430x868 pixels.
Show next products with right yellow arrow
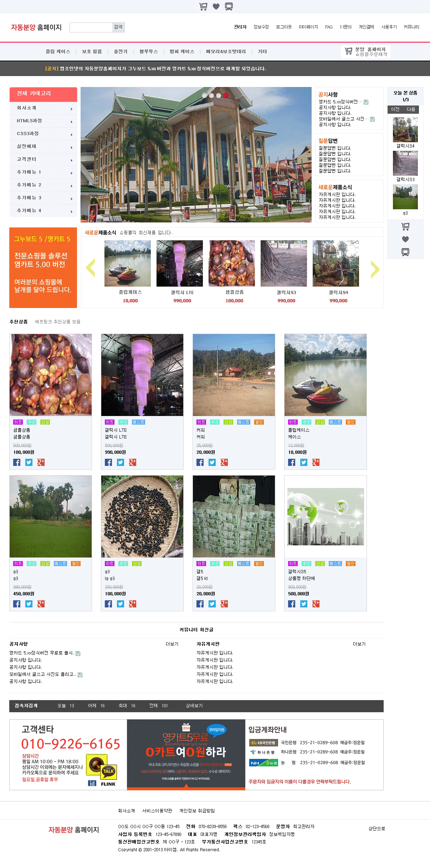tap(375, 269)
